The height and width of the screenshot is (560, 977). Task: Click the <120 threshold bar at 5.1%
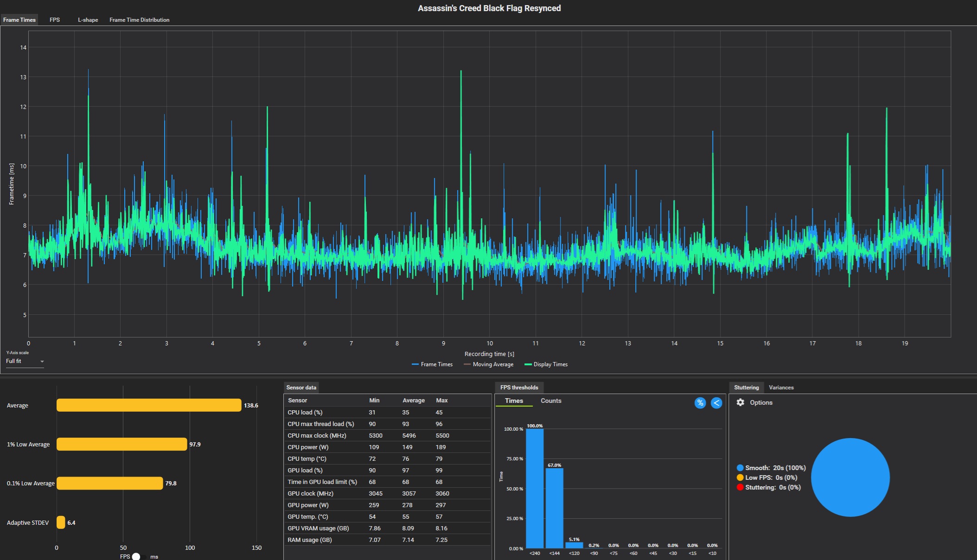[574, 545]
